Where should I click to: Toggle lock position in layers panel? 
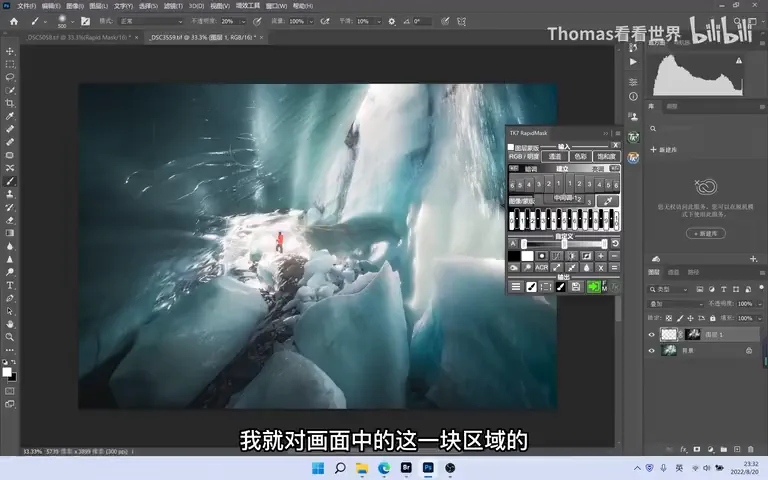691,318
